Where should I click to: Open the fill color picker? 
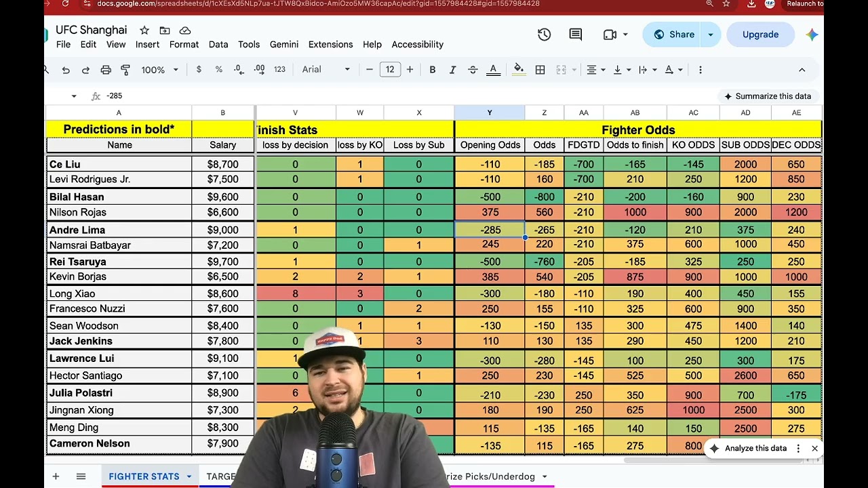tap(519, 69)
